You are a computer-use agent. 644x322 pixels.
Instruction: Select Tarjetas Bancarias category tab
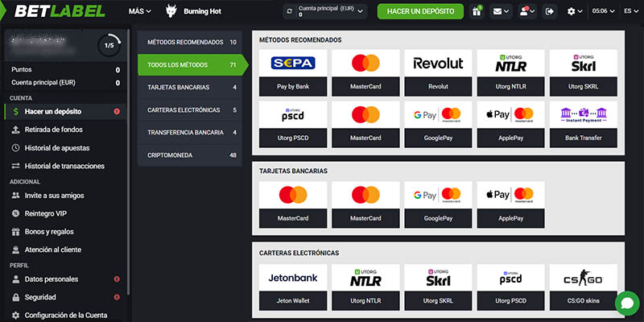pyautogui.click(x=190, y=87)
